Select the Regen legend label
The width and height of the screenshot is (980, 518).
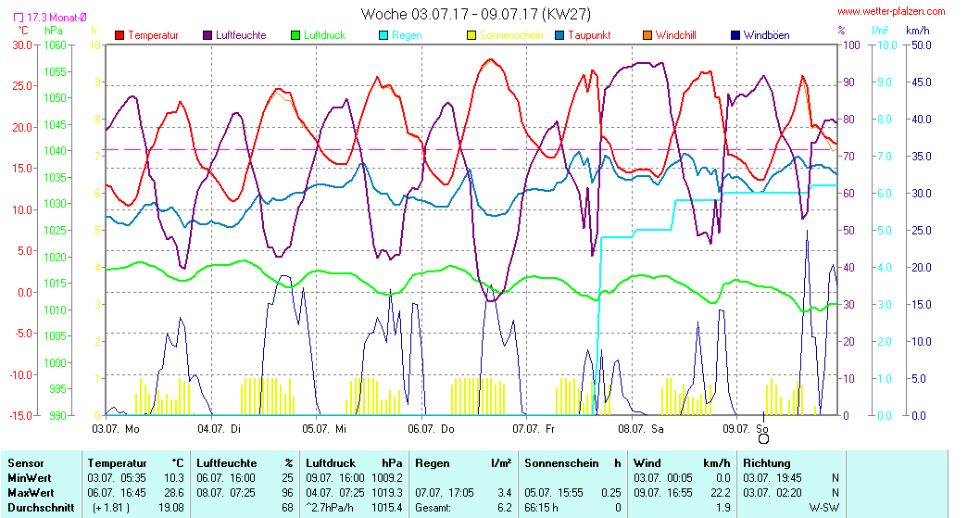407,35
